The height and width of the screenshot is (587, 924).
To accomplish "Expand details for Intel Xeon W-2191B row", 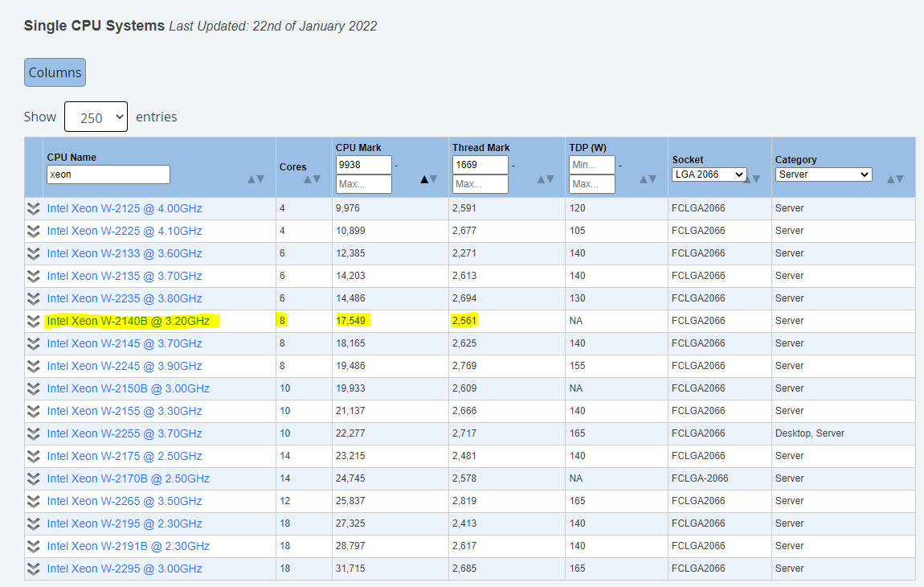I will pyautogui.click(x=33, y=546).
